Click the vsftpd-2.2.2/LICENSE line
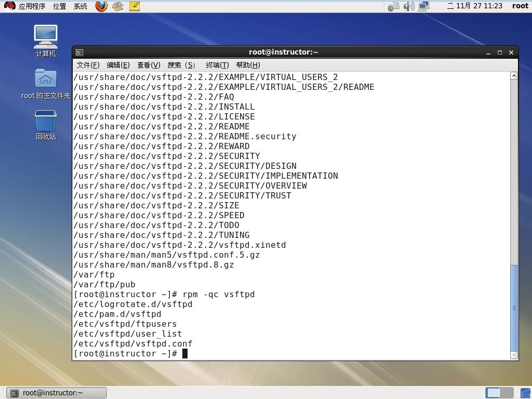 click(x=164, y=117)
